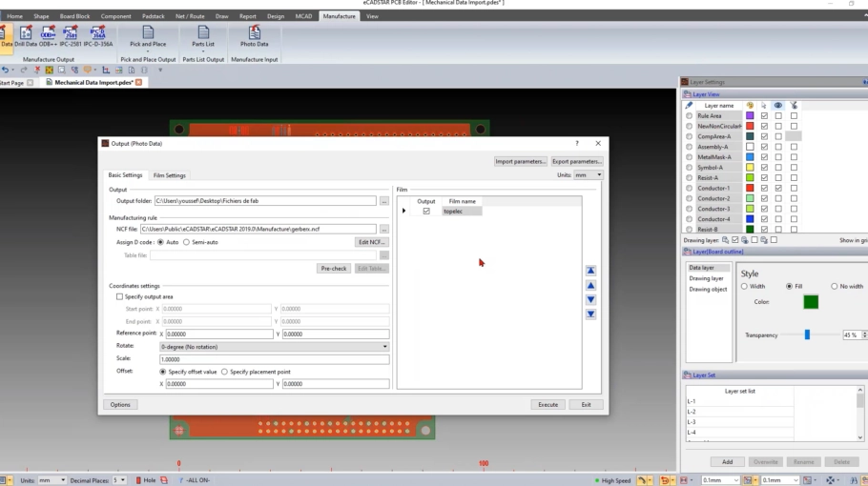The height and width of the screenshot is (486, 868).
Task: Select Auto D code assignment
Action: pos(160,242)
